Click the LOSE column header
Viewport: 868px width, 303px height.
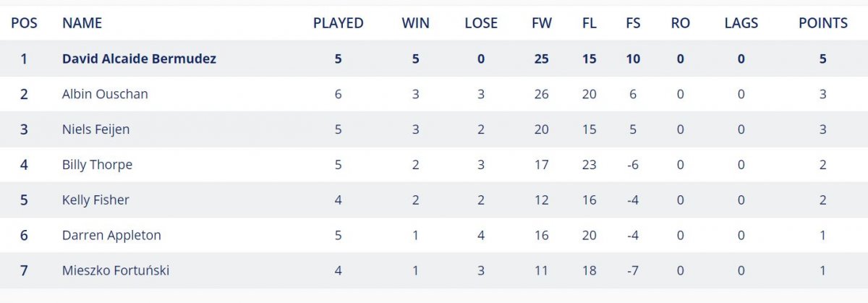click(x=481, y=23)
